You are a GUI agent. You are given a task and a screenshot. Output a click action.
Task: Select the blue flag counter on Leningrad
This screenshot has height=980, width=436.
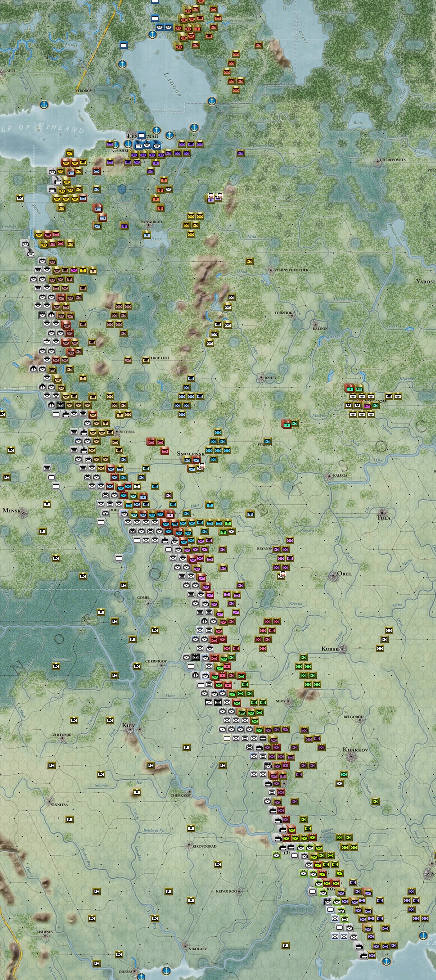141,135
